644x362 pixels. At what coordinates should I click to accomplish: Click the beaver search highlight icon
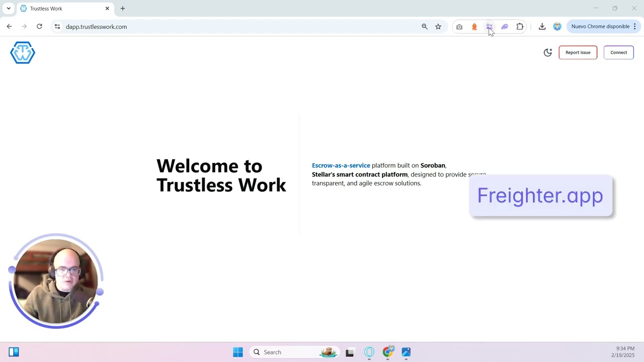pyautogui.click(x=329, y=352)
